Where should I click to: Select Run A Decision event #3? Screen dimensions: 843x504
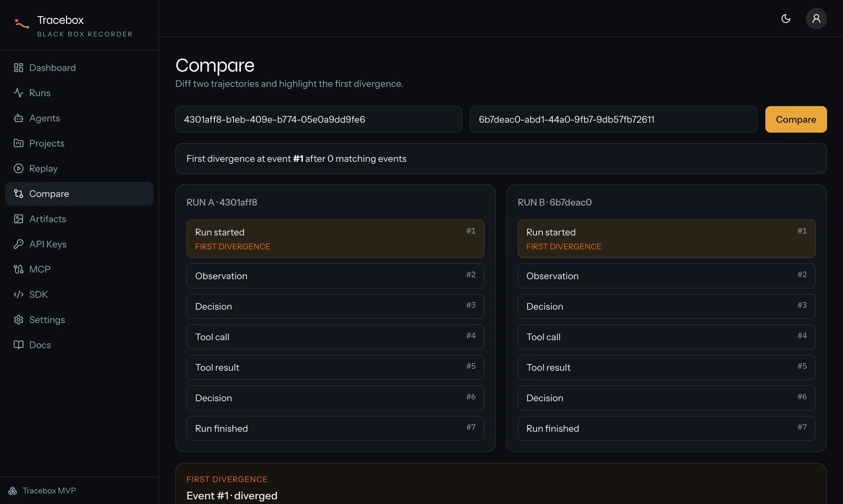(x=335, y=306)
